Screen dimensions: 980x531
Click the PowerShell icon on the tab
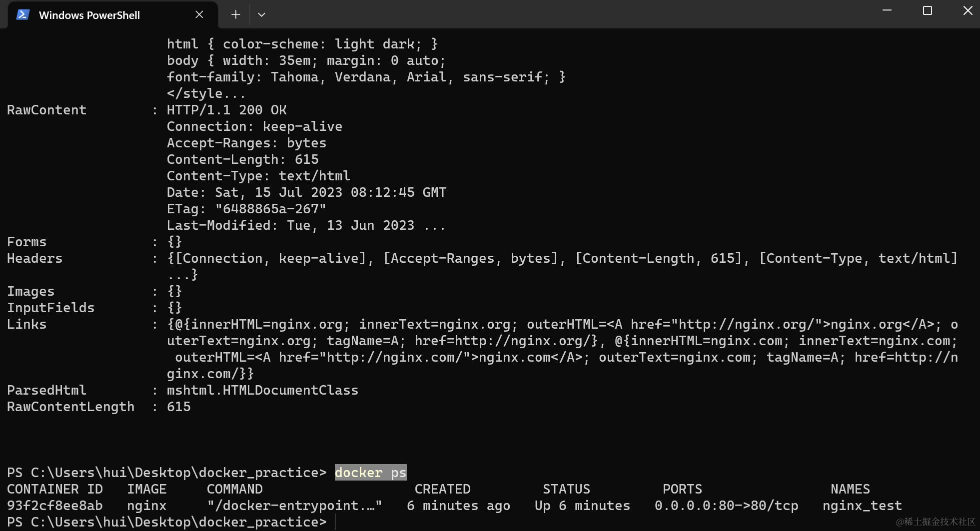pyautogui.click(x=23, y=15)
